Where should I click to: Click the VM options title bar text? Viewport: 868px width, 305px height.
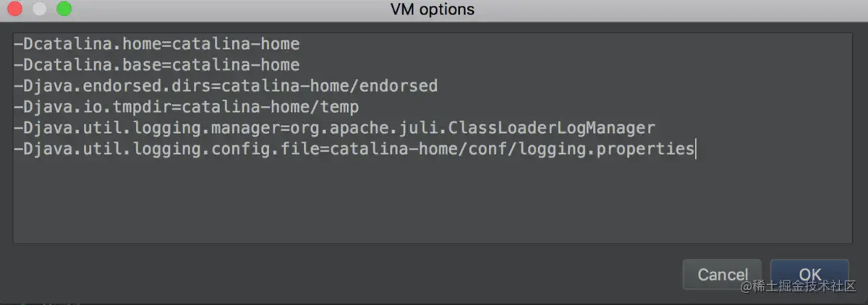click(x=433, y=9)
